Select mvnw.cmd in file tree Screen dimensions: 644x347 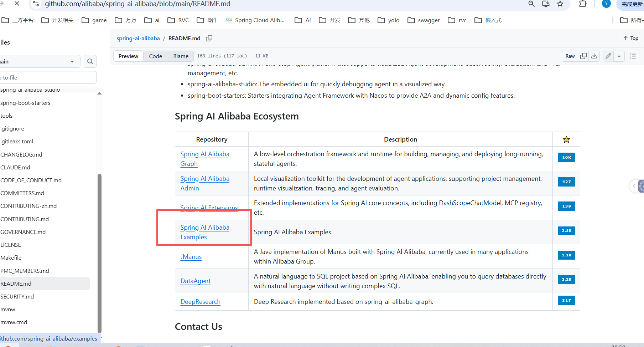point(14,322)
